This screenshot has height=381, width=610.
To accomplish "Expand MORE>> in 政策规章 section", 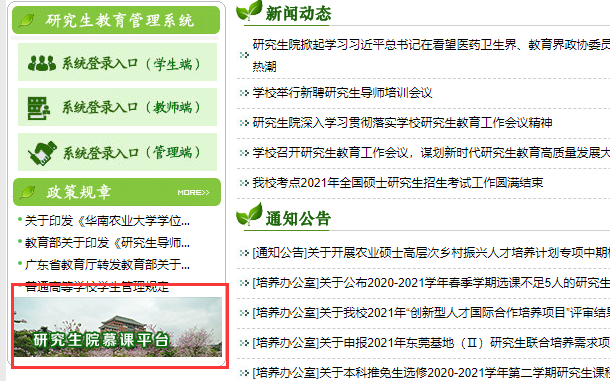I will [193, 192].
